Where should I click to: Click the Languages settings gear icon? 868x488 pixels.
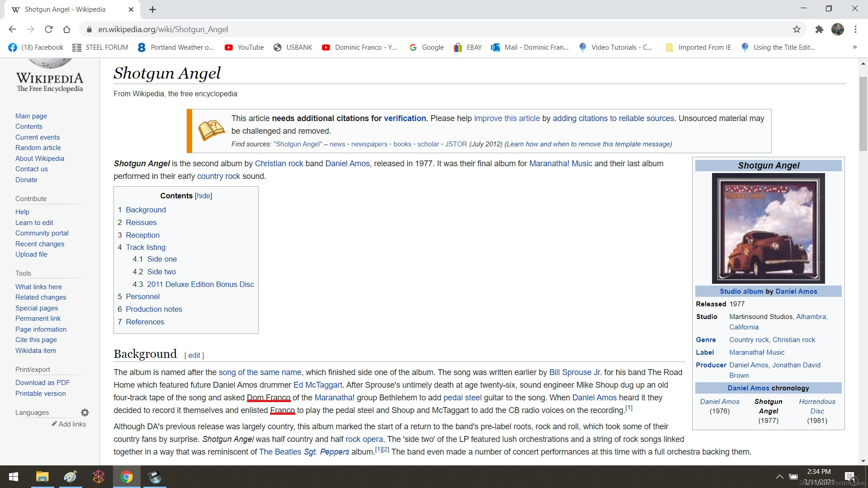coord(85,413)
